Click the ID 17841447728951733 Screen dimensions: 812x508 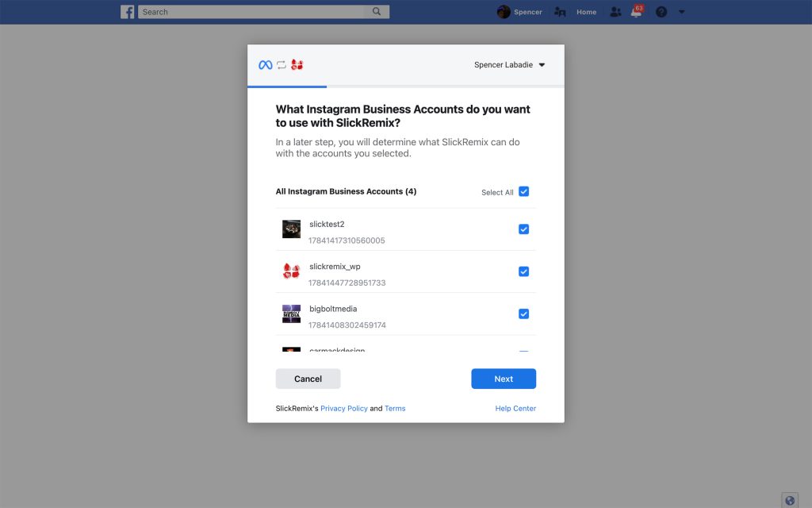point(347,283)
